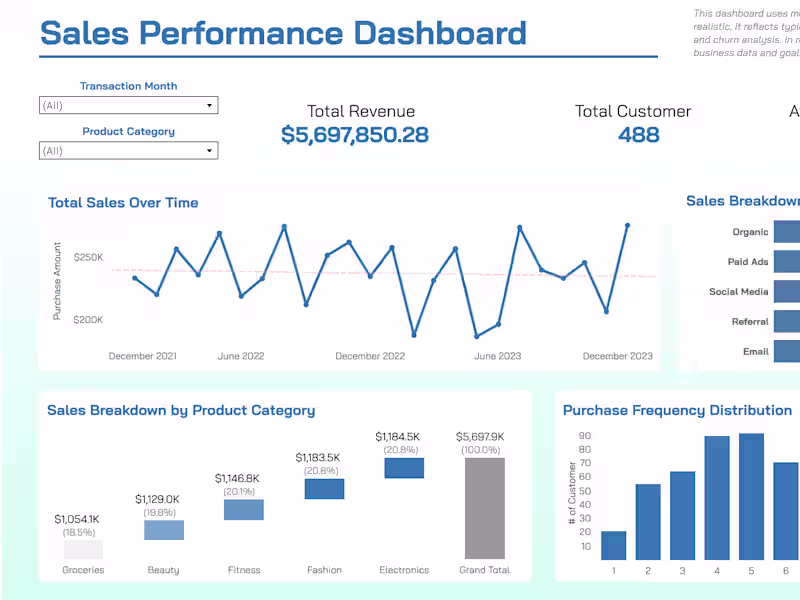Click the Beauty category bar

[x=163, y=530]
